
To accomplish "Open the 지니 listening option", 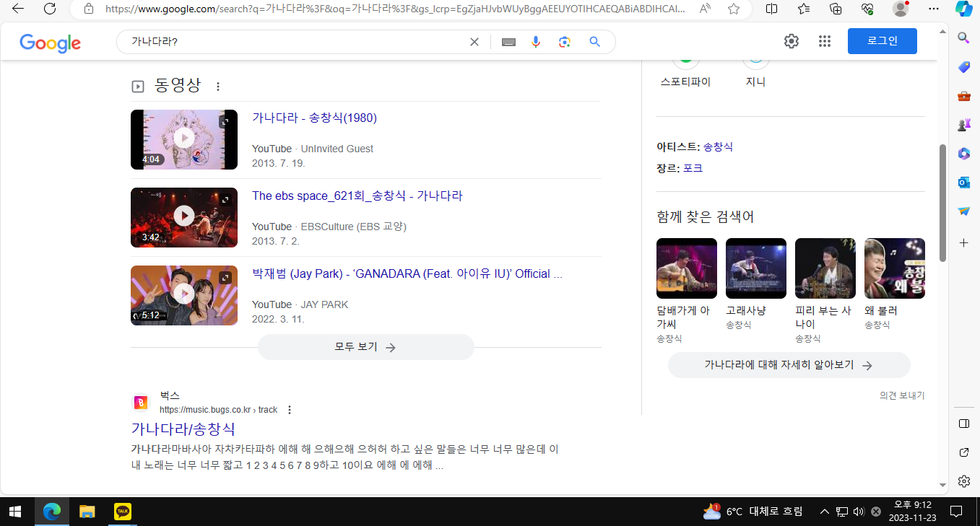I will (755, 73).
